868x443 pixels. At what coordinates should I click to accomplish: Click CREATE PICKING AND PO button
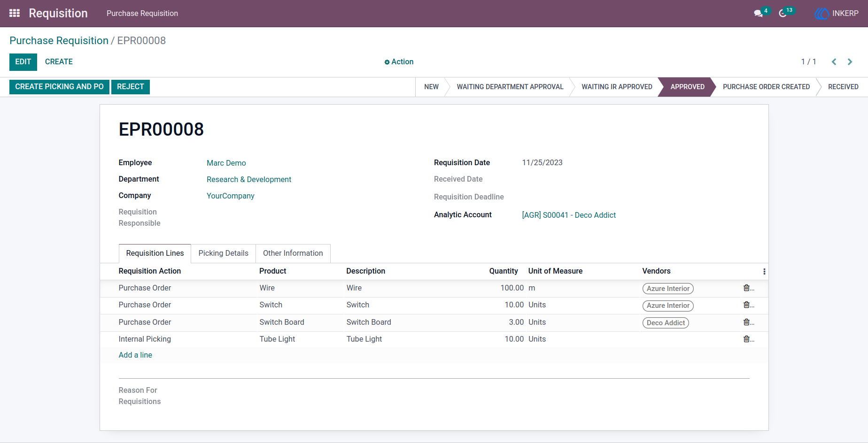(x=59, y=87)
